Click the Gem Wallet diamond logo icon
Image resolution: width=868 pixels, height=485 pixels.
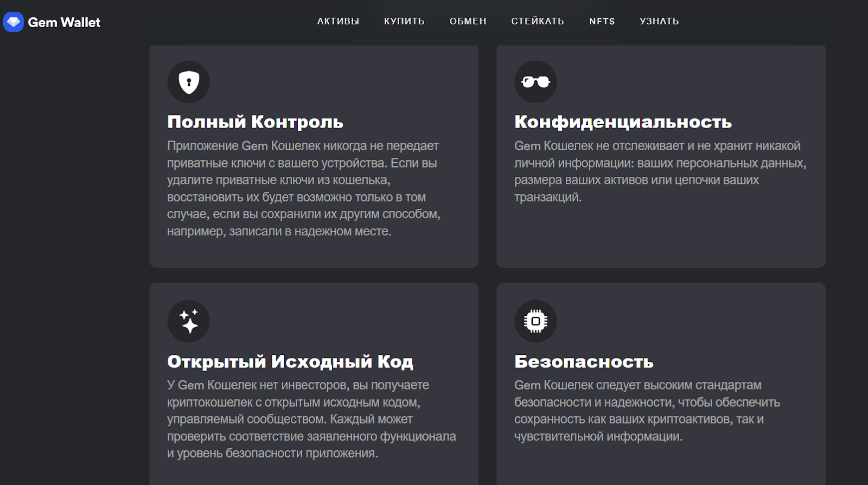(x=14, y=22)
